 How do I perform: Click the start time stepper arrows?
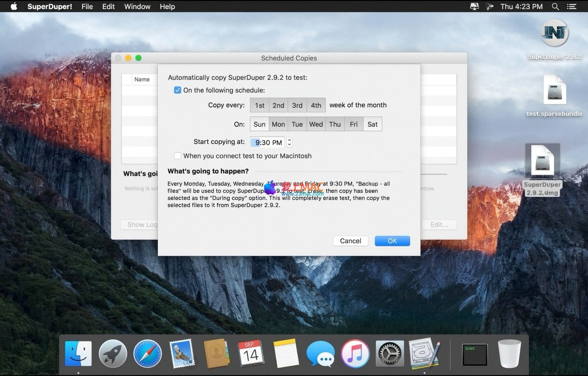pos(289,142)
